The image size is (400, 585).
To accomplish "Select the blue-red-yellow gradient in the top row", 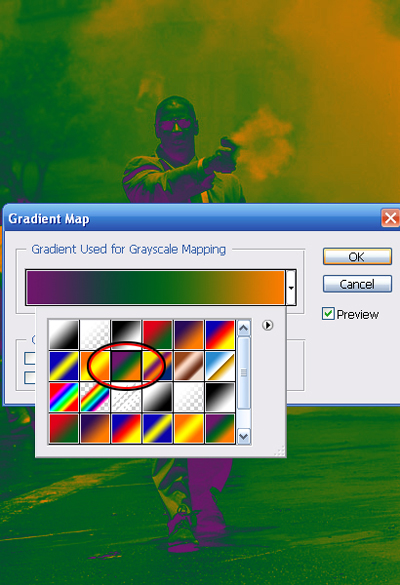I will 220,335.
